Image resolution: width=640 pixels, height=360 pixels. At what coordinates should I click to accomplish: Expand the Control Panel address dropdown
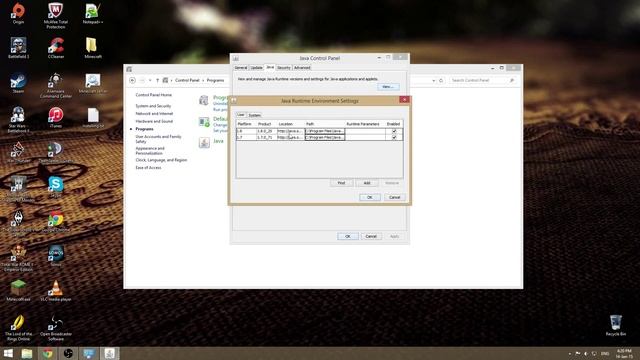(433, 80)
